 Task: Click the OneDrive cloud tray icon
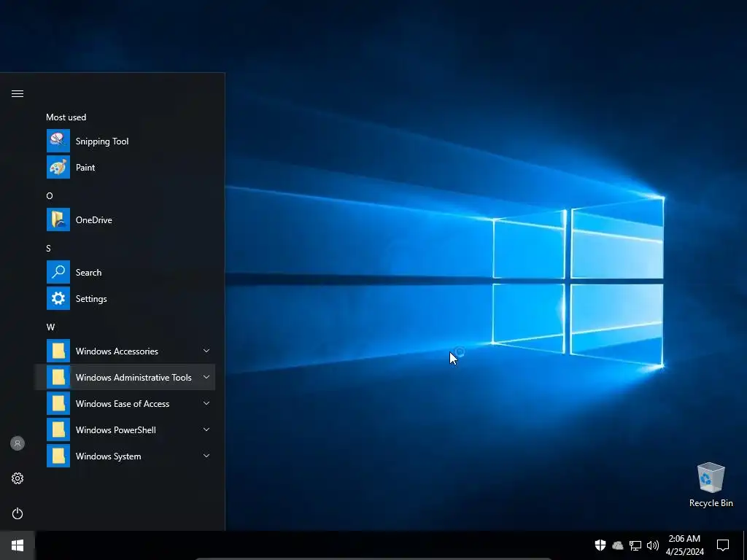618,545
